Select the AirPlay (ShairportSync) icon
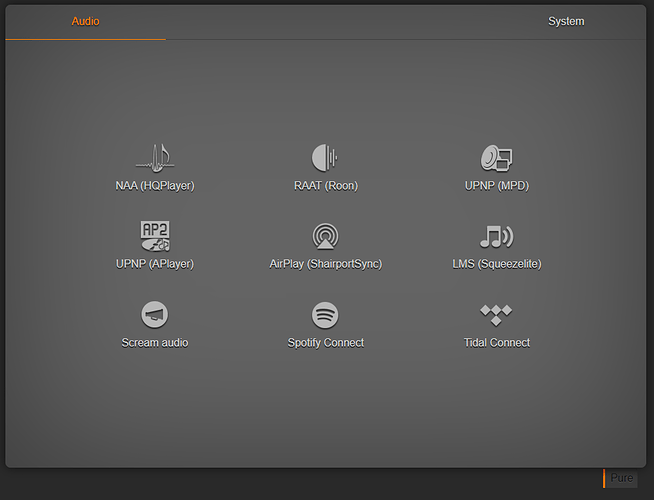Image resolution: width=654 pixels, height=500 pixels. (325, 236)
